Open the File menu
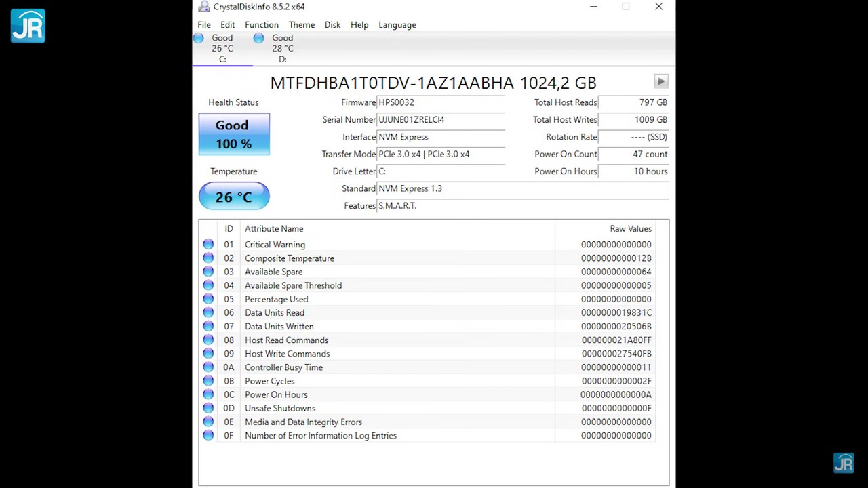868x488 pixels. pyautogui.click(x=203, y=25)
